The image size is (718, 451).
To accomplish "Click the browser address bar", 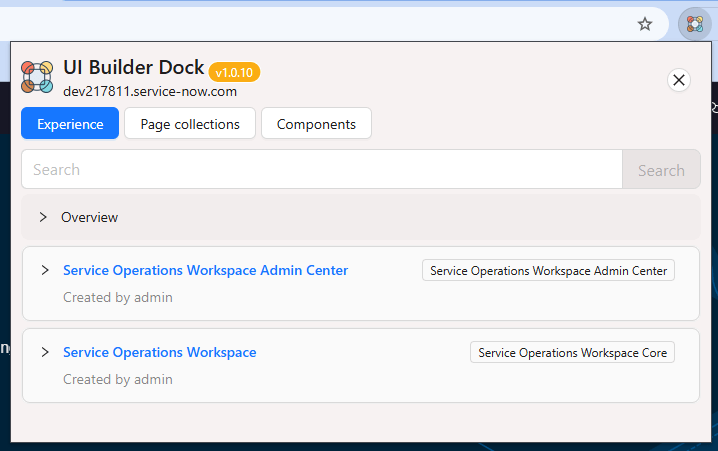I will point(300,24).
